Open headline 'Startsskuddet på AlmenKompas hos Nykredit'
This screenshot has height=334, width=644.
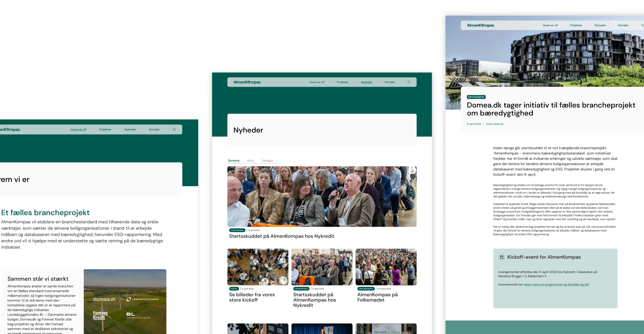pyautogui.click(x=282, y=236)
